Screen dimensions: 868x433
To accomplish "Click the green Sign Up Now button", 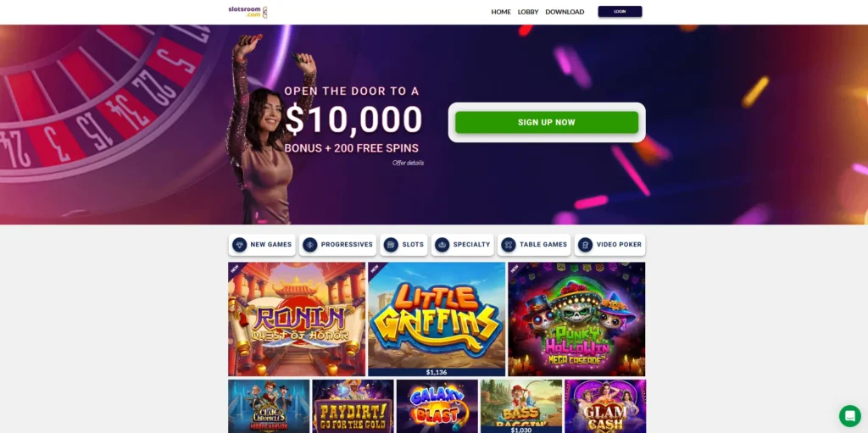I will 547,122.
